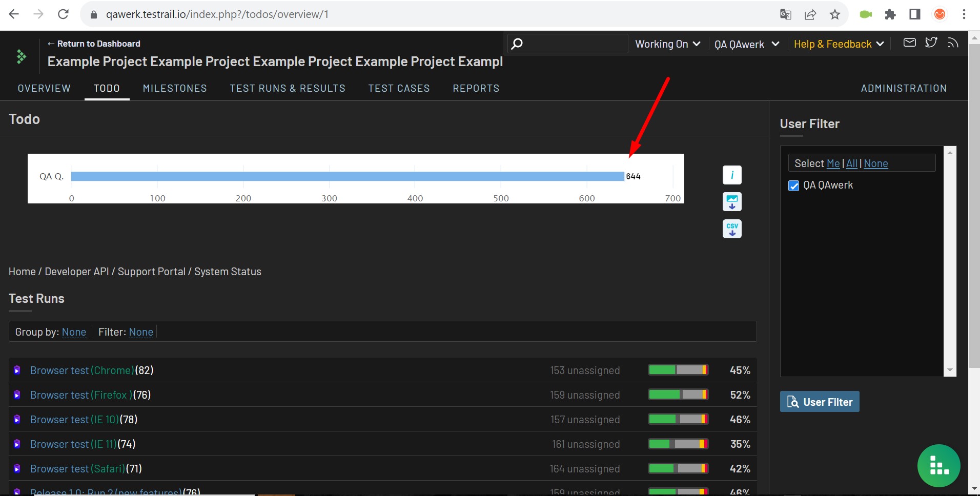Click the search magnifier icon
980x496 pixels.
point(517,44)
